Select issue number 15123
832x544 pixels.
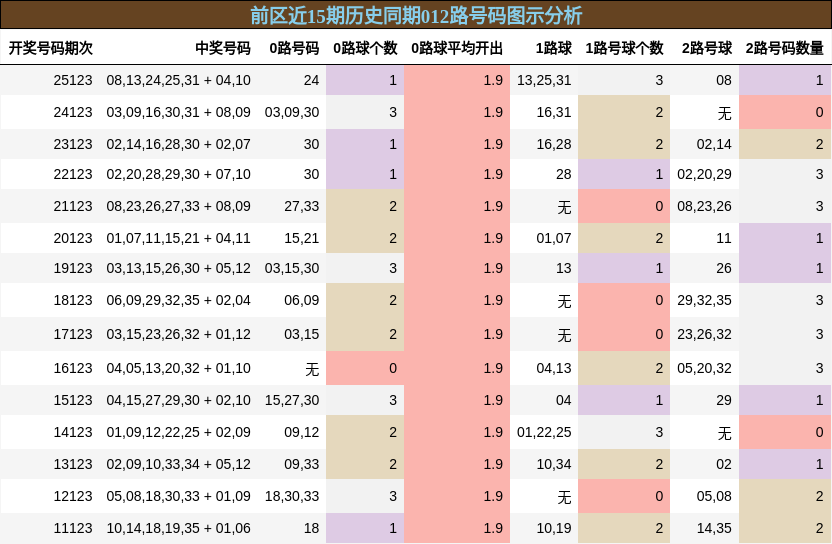point(73,400)
